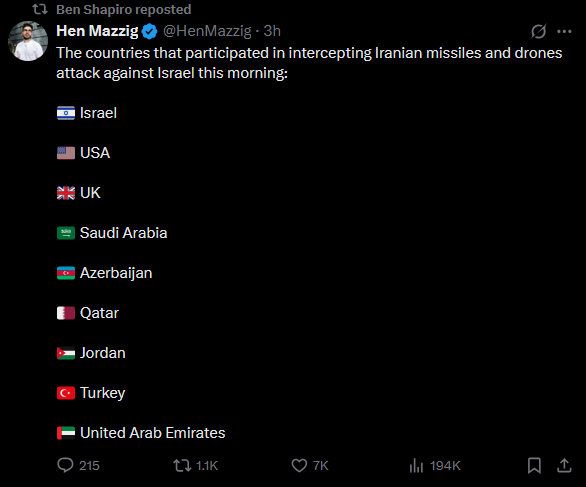Click the blue verified badge

(149, 31)
